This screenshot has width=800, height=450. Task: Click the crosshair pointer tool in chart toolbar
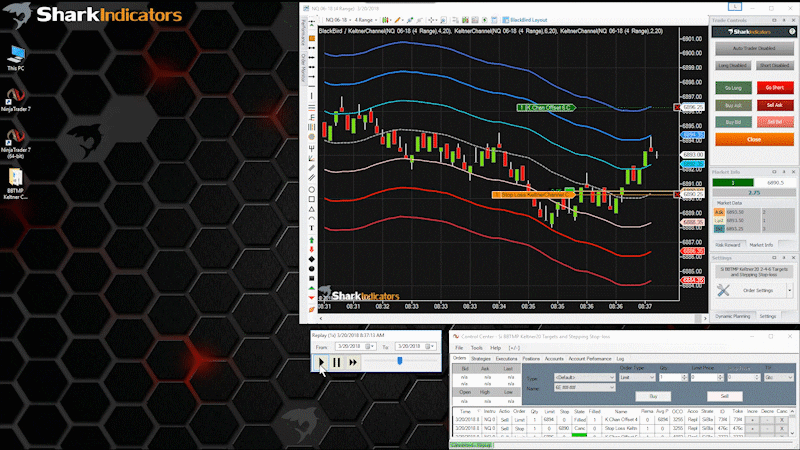click(432, 20)
